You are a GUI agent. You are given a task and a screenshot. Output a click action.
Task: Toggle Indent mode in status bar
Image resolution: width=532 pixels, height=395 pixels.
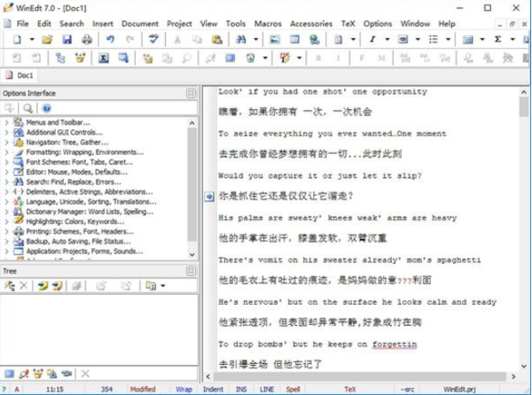click(x=213, y=389)
